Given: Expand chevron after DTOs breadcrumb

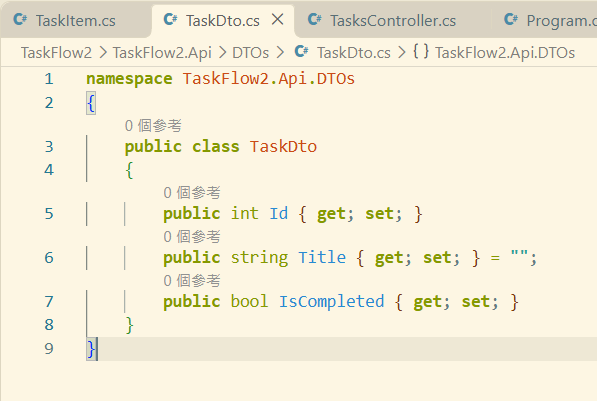Looking at the screenshot, I should tap(280, 53).
